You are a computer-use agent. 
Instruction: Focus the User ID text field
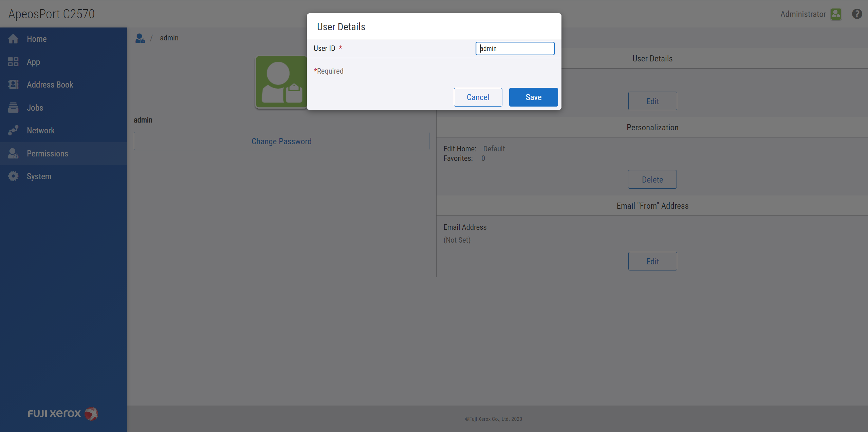pos(515,49)
